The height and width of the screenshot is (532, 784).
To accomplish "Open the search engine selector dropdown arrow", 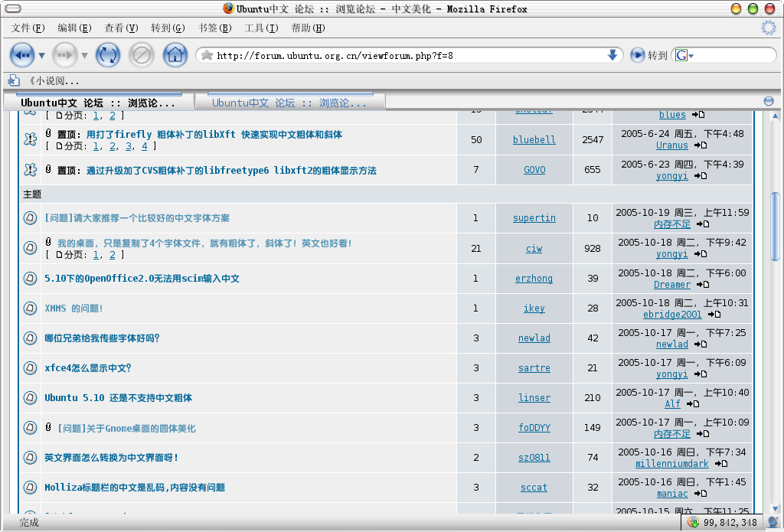I will tap(691, 56).
